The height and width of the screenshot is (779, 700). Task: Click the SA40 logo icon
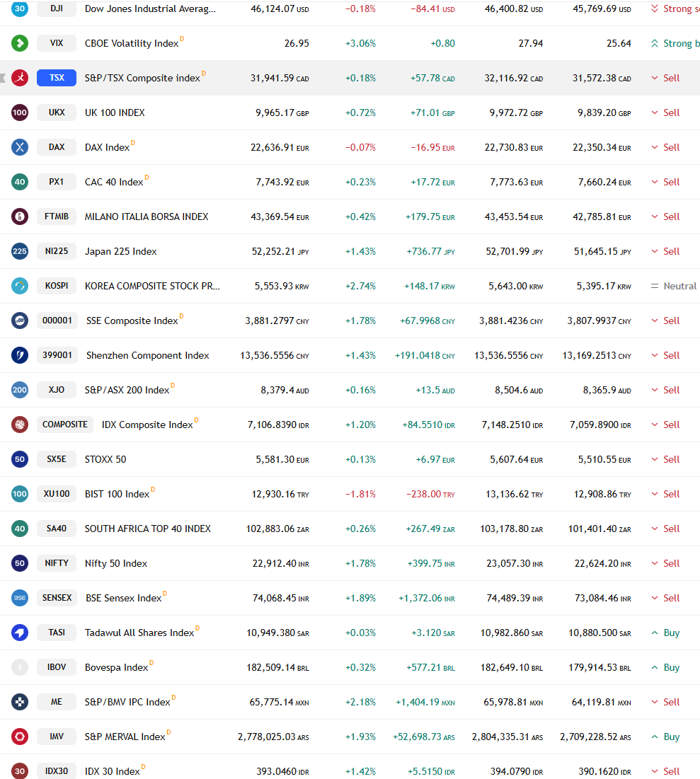click(20, 529)
